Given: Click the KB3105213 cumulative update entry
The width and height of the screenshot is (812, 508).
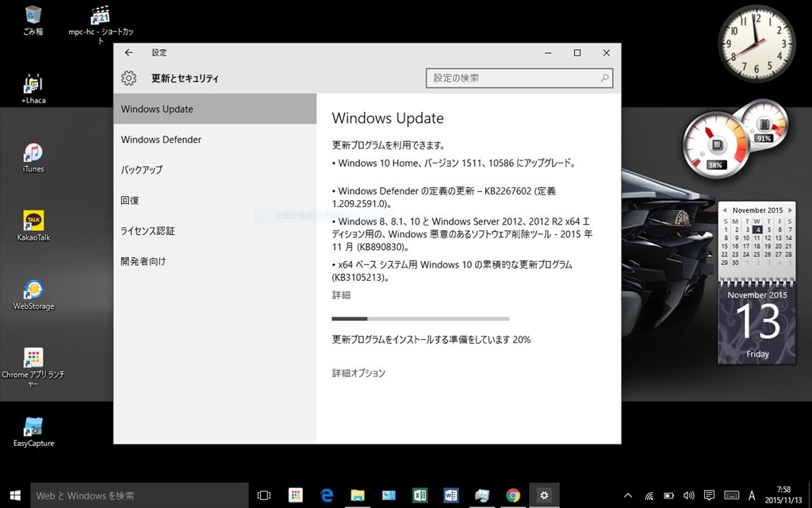Looking at the screenshot, I should coord(452,271).
